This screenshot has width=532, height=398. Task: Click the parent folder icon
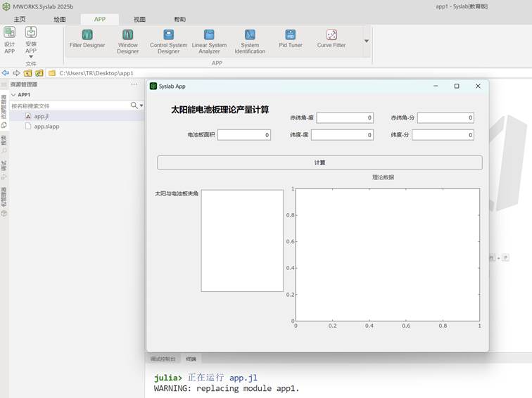(28, 73)
